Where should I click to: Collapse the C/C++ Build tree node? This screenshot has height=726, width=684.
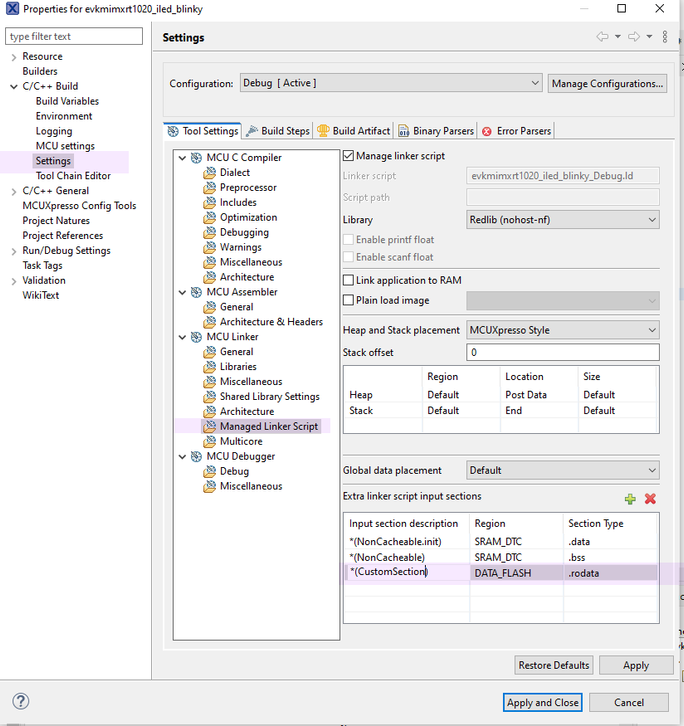[x=14, y=87]
